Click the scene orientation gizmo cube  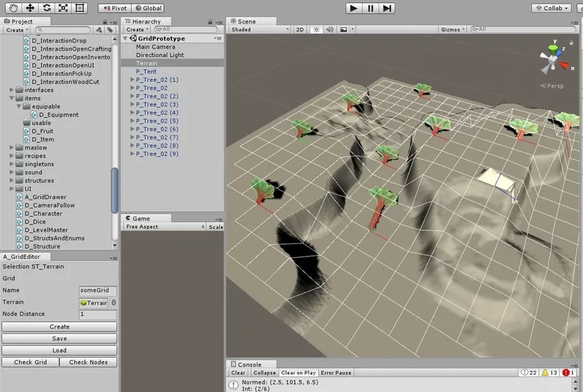tap(553, 60)
